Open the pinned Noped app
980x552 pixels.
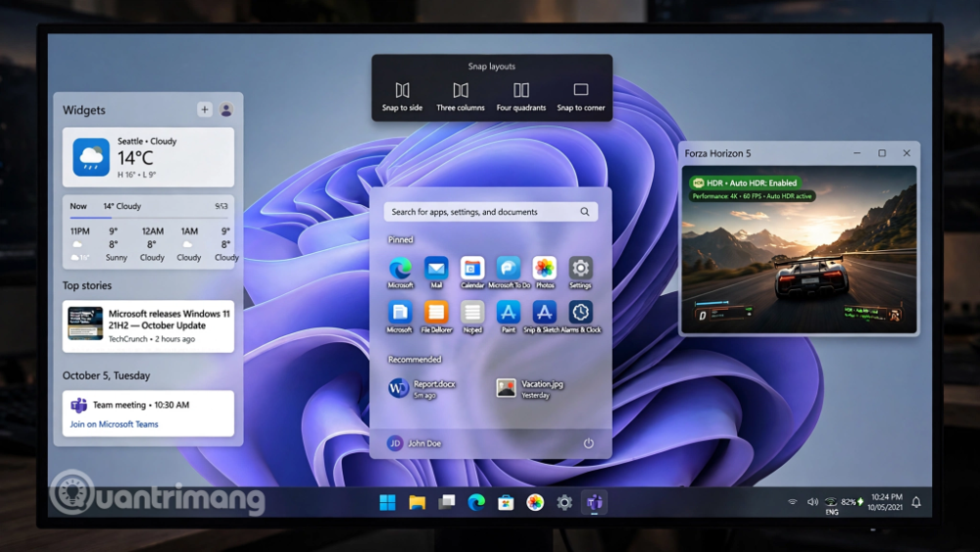[x=472, y=312]
